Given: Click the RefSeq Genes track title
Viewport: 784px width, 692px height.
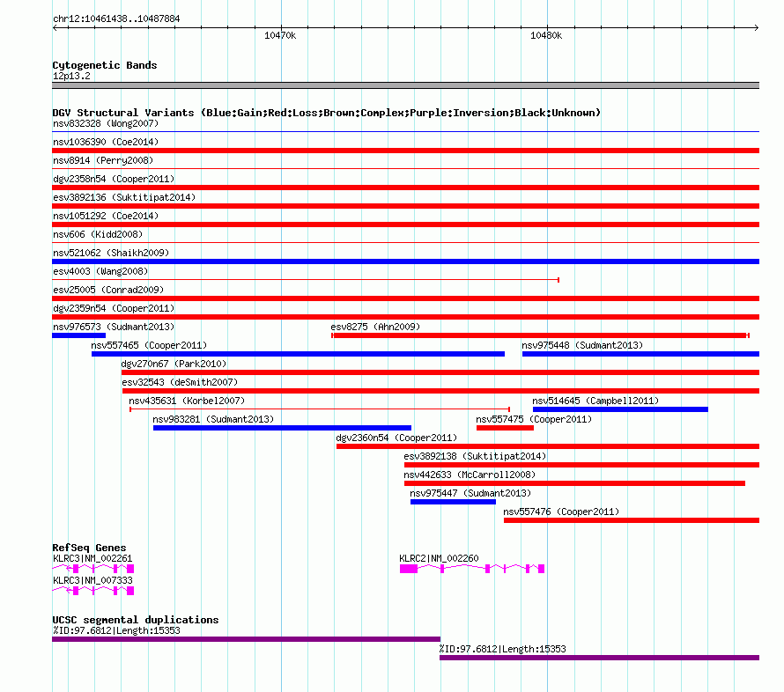Looking at the screenshot, I should tap(89, 548).
